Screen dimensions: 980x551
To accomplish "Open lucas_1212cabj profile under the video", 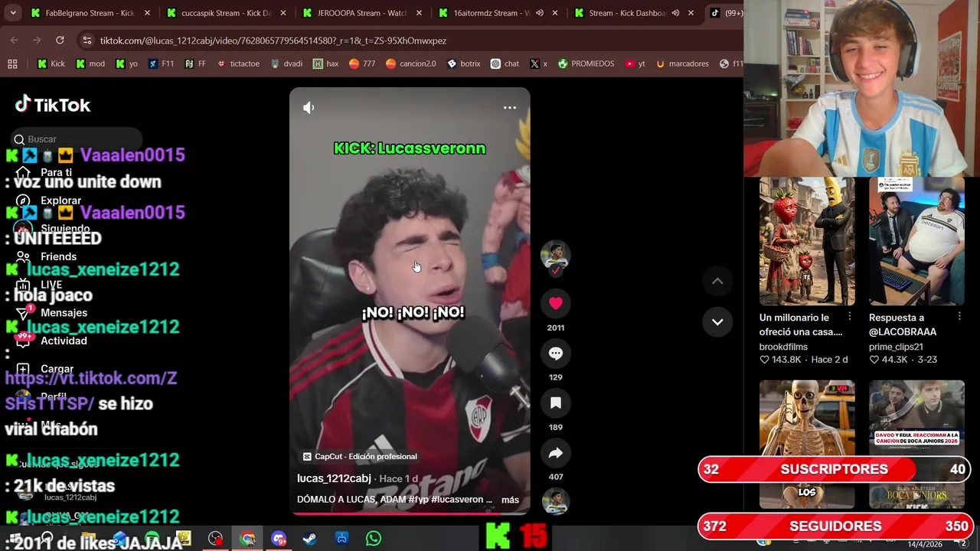I will [x=334, y=478].
